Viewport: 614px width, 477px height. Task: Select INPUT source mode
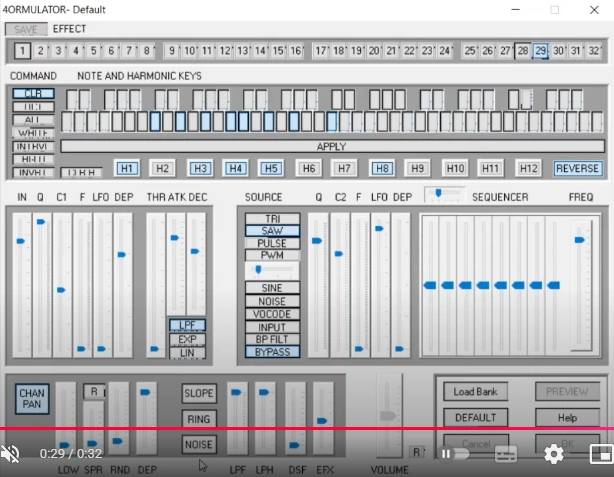273,327
